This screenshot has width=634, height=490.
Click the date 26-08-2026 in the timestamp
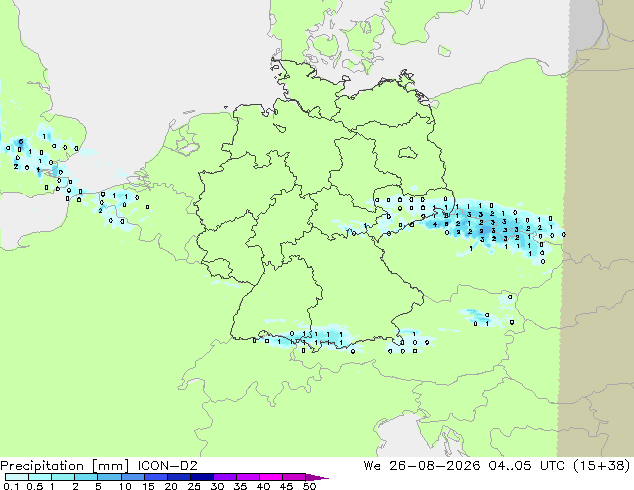pos(435,466)
